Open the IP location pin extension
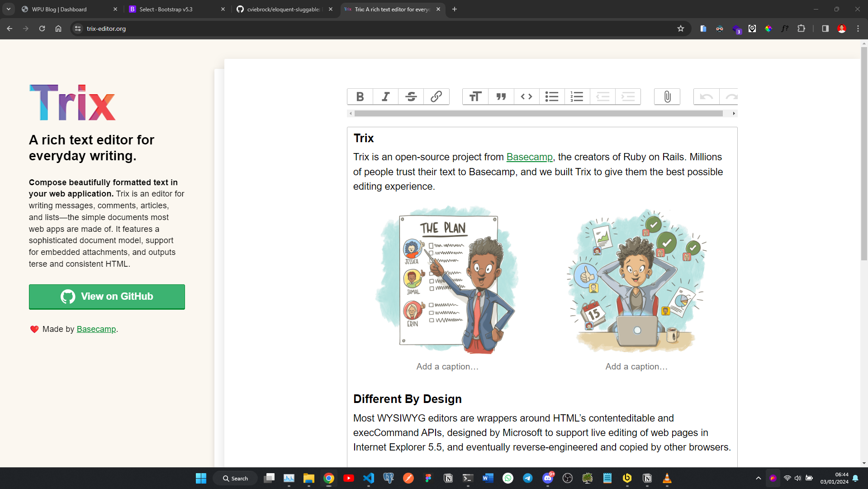This screenshot has height=489, width=868. click(x=752, y=29)
